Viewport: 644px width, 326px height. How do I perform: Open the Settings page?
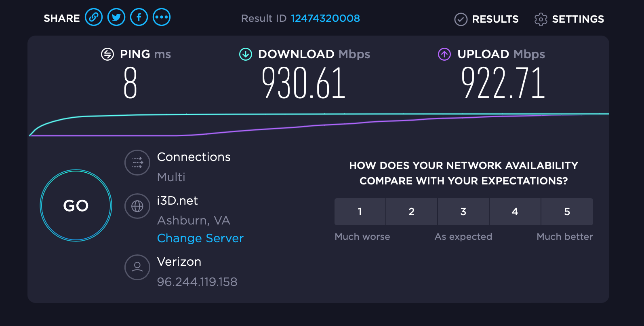[x=569, y=19]
